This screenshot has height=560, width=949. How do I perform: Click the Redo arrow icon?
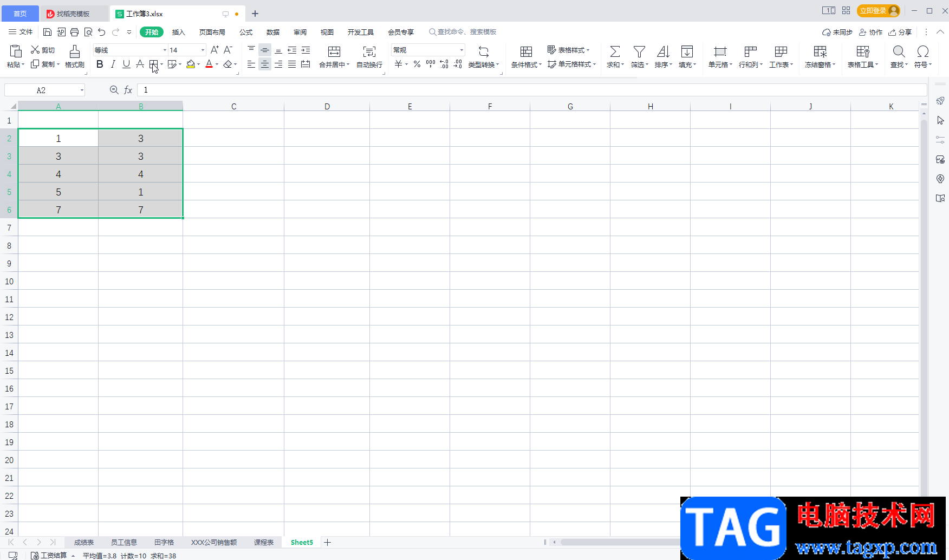click(x=115, y=32)
